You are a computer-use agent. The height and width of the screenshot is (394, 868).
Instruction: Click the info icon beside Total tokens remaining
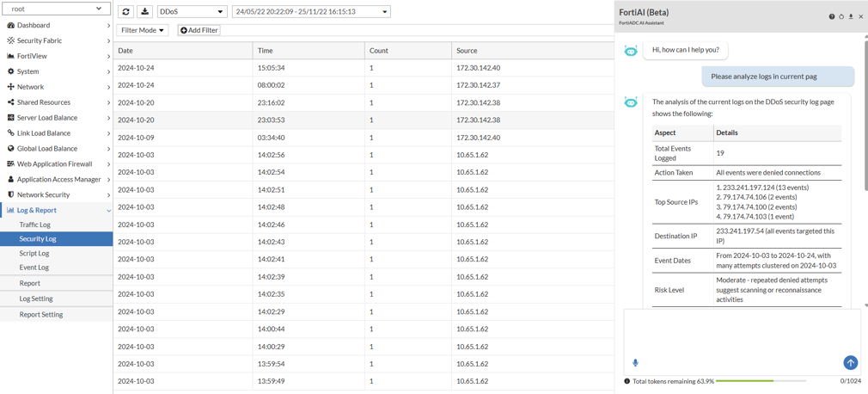click(627, 381)
